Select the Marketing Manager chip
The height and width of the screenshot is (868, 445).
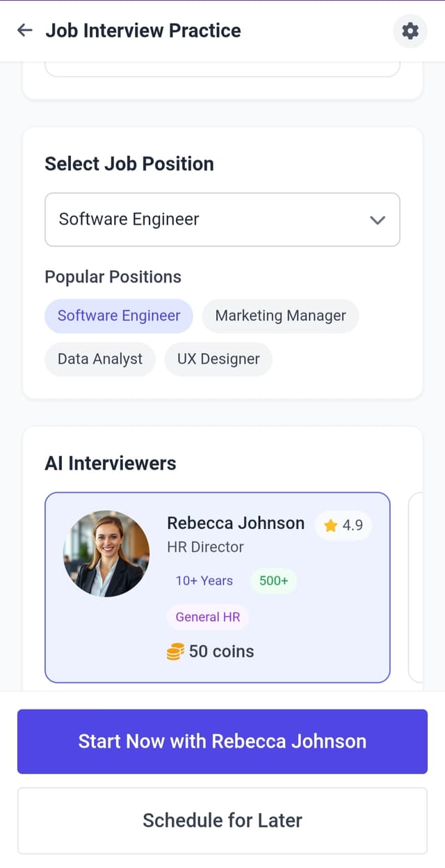point(280,316)
